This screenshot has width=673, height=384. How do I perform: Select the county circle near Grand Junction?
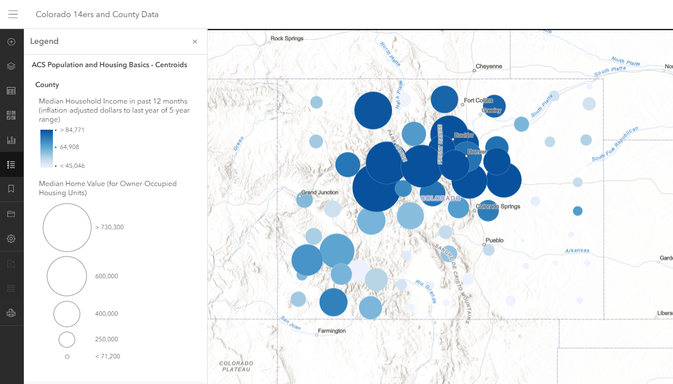304,199
